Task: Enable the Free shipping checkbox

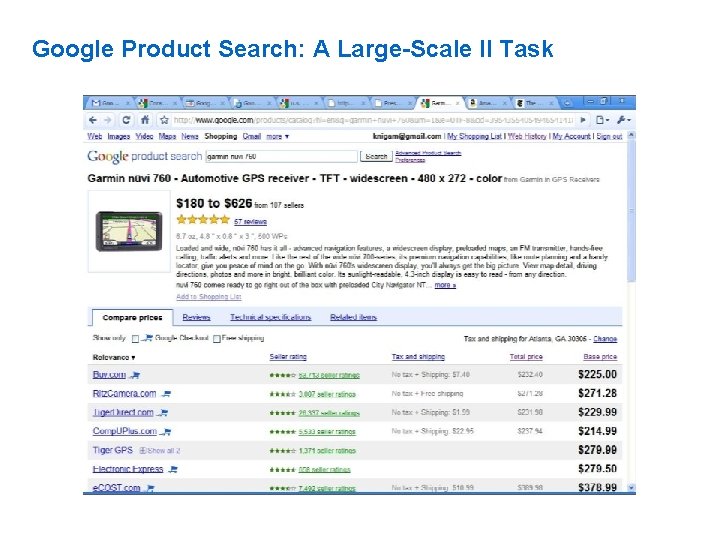Action: click(x=217, y=339)
